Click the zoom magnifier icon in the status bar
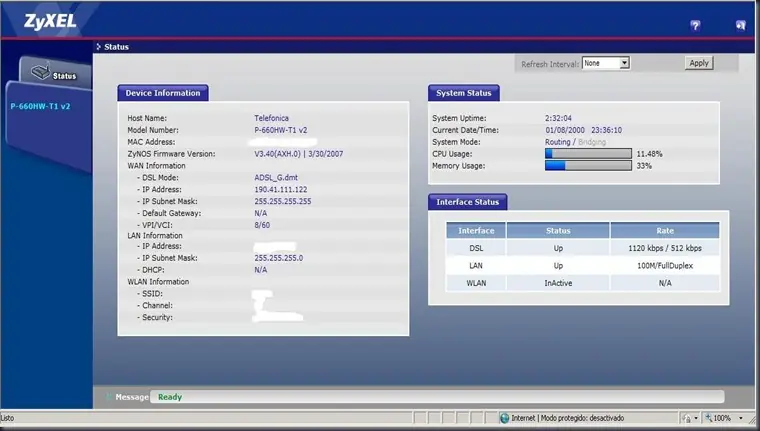The image size is (760, 431). coord(709,418)
